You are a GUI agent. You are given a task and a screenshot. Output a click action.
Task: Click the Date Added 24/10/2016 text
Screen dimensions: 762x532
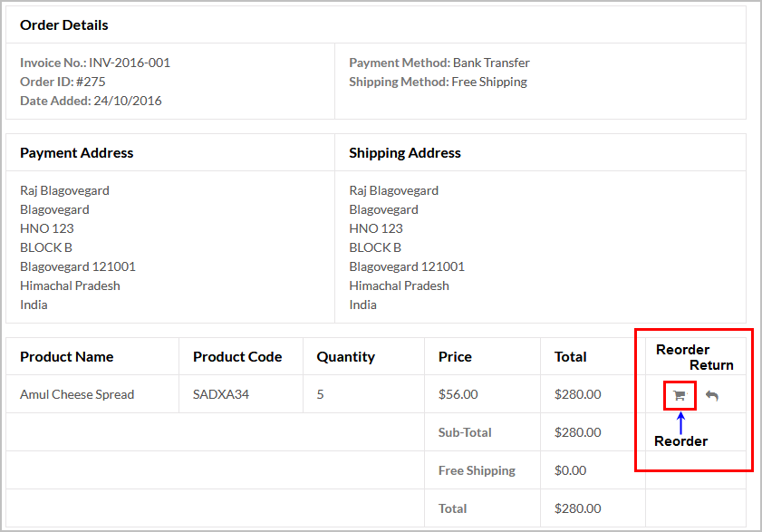91,101
